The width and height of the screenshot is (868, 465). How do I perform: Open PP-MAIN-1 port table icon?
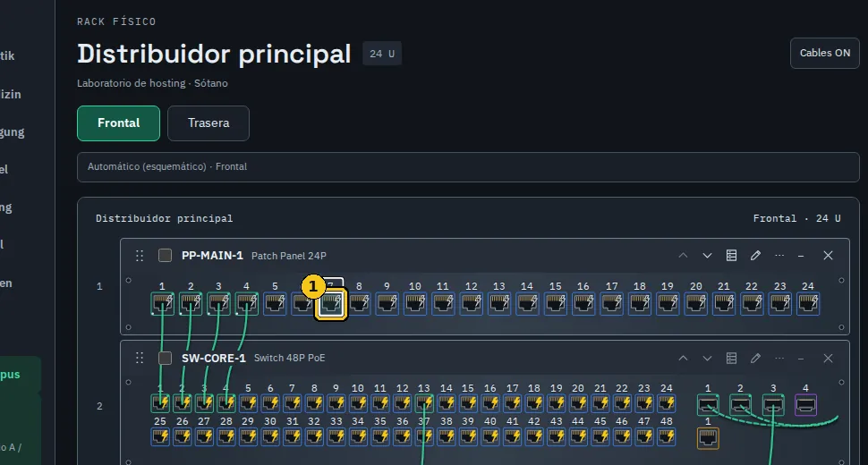click(x=731, y=256)
